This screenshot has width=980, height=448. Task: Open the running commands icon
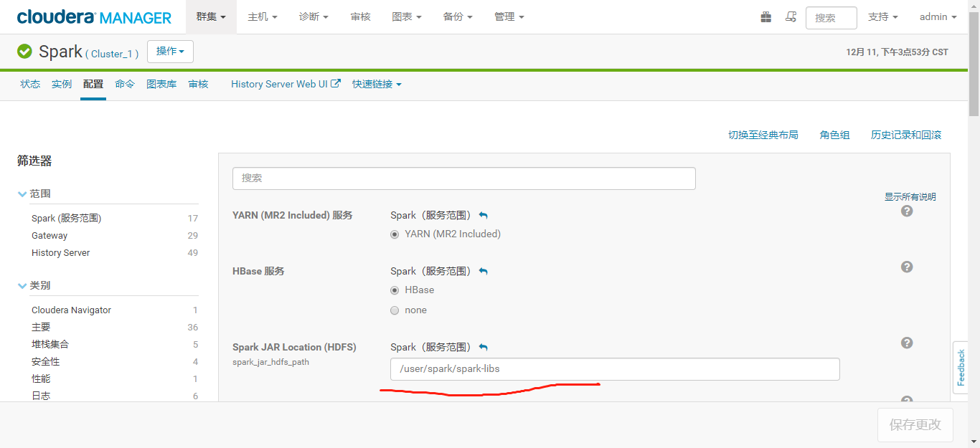791,17
